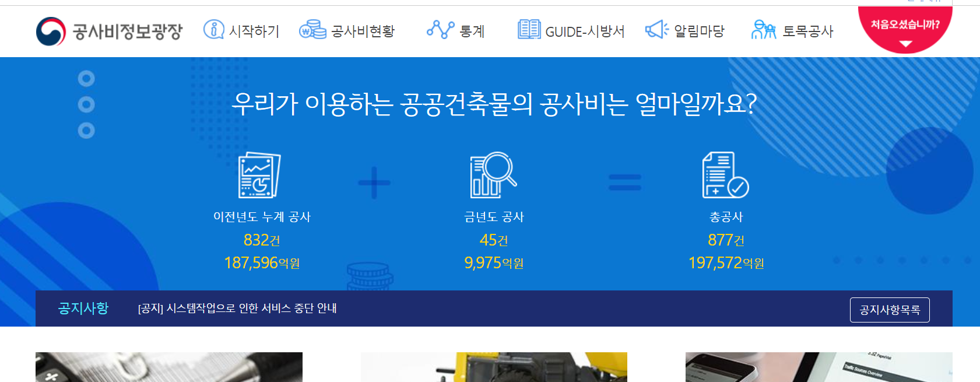Click the 9,975억원 amount
The width and height of the screenshot is (980, 382).
point(494,263)
